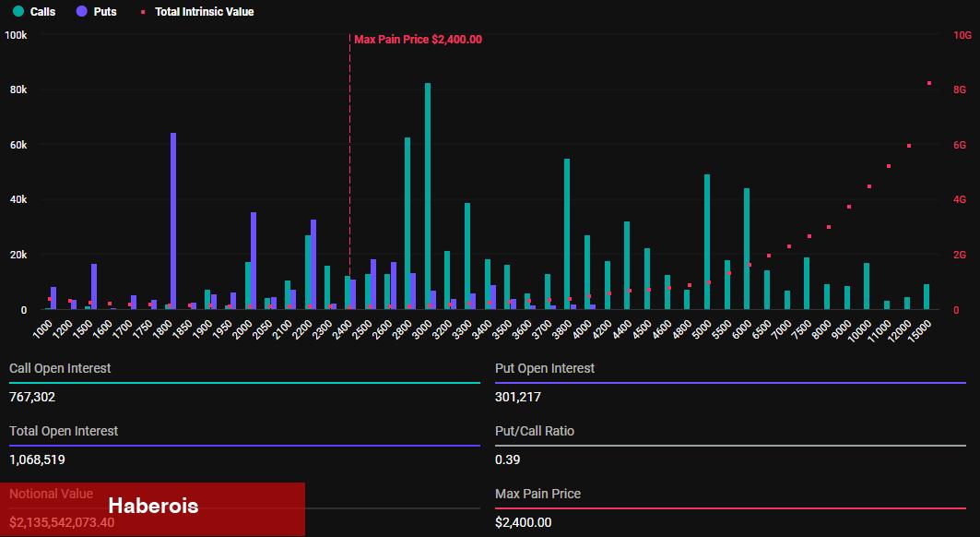Click intrinsic value dot above strike 9000

(x=849, y=207)
